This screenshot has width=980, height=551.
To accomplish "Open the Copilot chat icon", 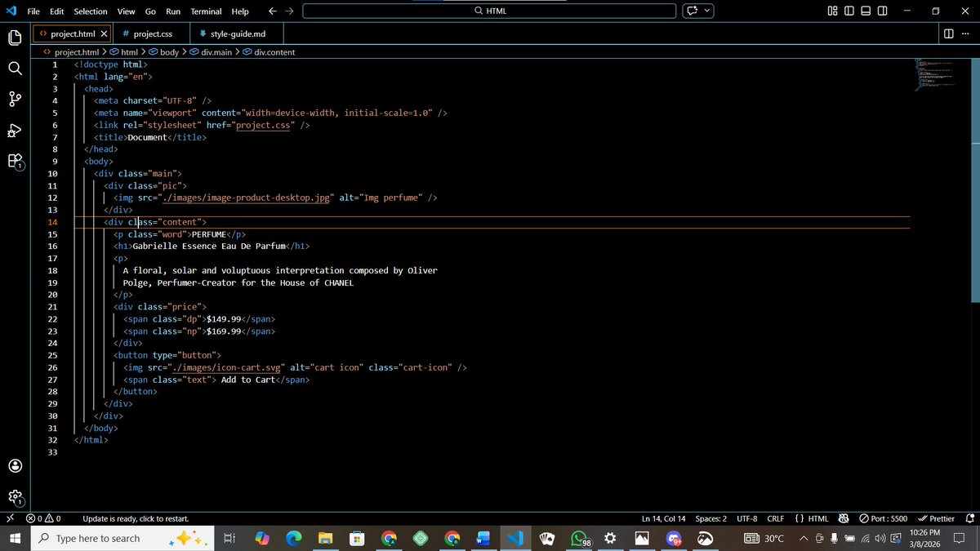I will tap(693, 11).
